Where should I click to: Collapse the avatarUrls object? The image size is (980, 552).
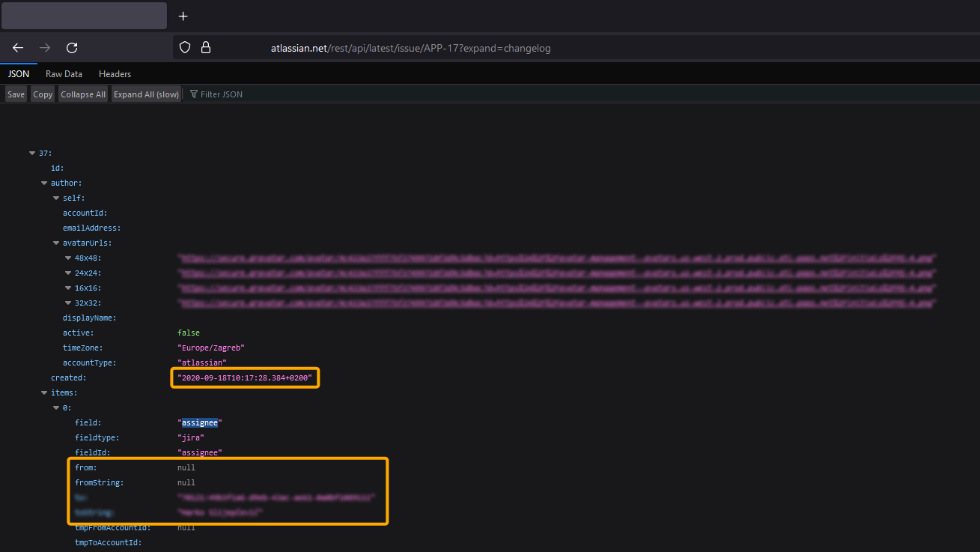[56, 243]
